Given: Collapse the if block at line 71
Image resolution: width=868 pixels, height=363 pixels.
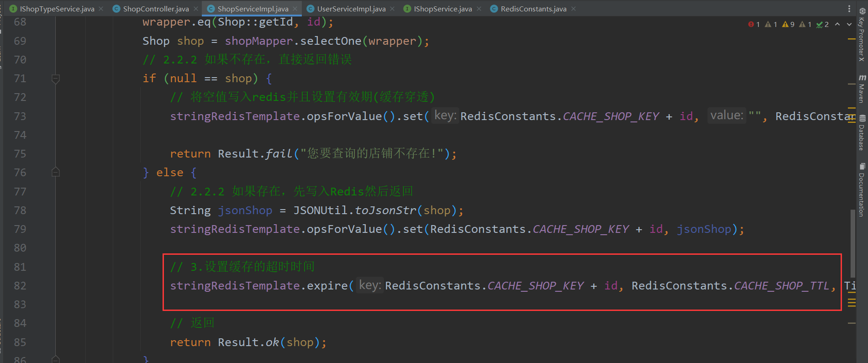Looking at the screenshot, I should coord(56,79).
